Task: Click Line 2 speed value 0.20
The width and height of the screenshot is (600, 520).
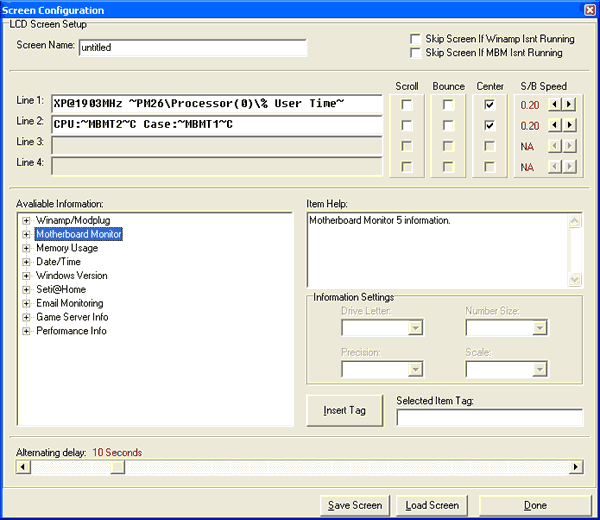Action: point(530,126)
